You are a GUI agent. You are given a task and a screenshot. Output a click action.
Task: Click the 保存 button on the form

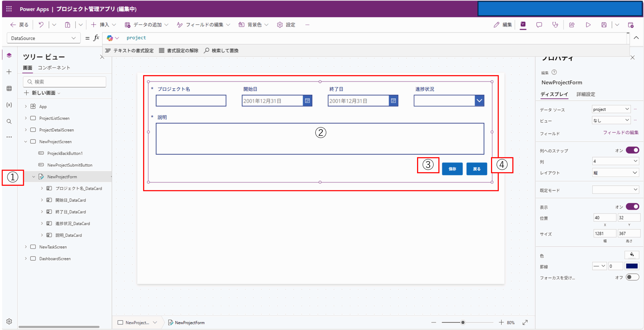point(452,169)
